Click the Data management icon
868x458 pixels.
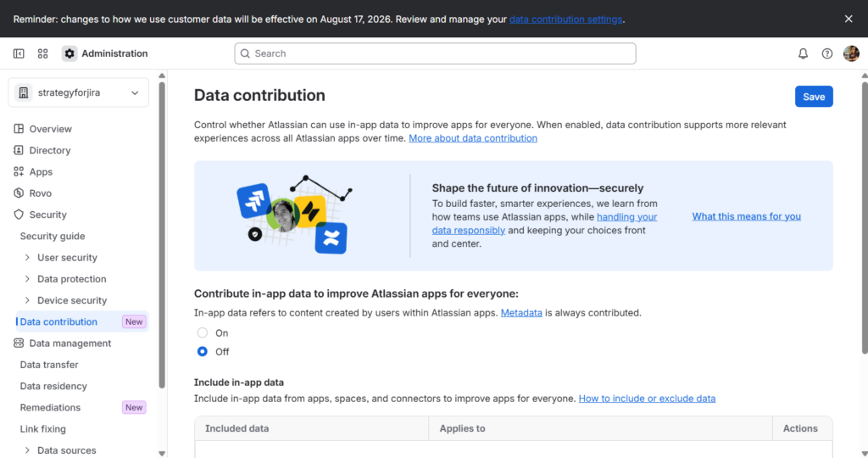tap(19, 343)
